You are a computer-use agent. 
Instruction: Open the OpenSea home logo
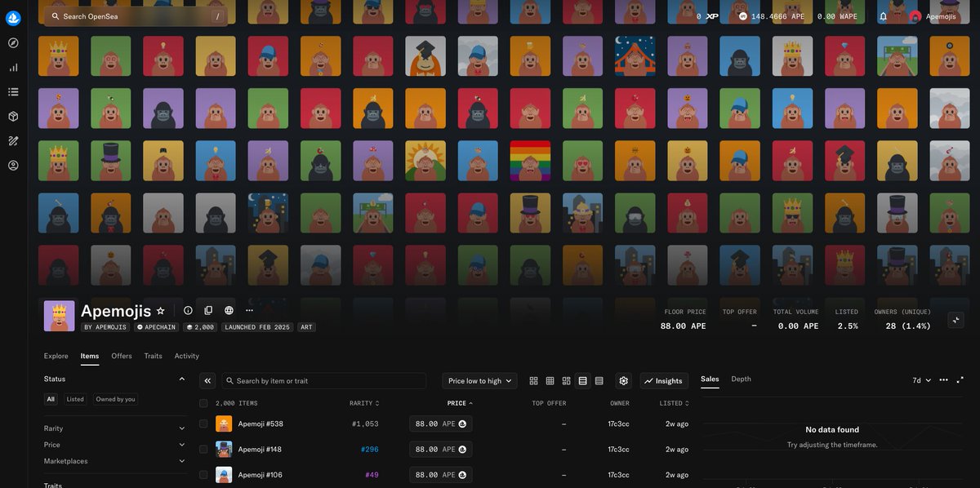pos(13,17)
